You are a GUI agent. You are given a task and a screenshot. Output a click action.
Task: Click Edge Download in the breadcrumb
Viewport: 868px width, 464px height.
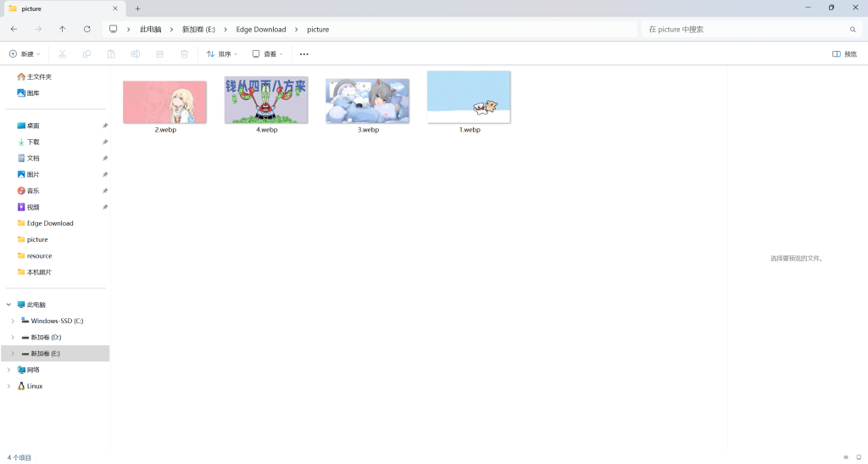(x=261, y=30)
